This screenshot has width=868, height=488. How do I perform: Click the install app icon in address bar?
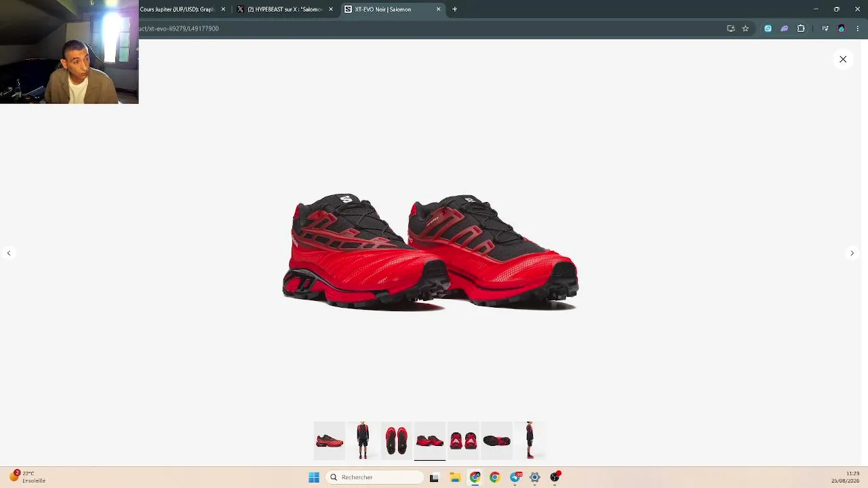point(731,28)
